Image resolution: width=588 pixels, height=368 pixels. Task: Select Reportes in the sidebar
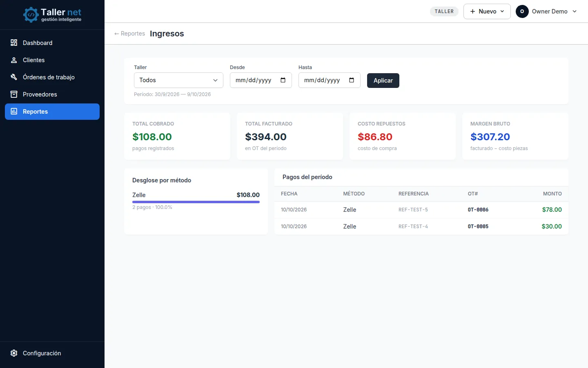52,112
